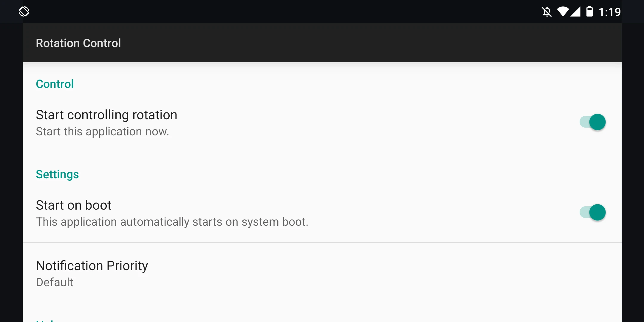Tap the screen rotation icon in status bar
Viewport: 644px width, 322px height.
(24, 12)
